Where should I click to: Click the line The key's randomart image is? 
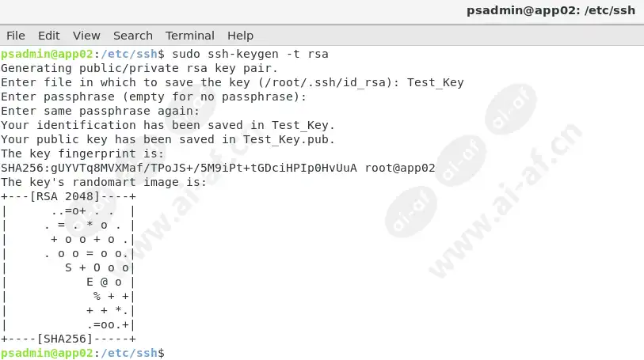[104, 182]
